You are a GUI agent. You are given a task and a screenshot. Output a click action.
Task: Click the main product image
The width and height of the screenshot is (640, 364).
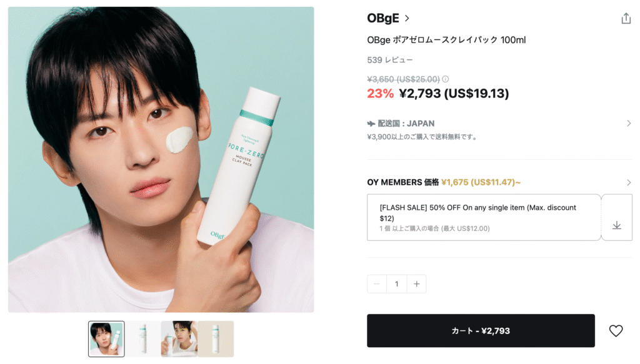click(x=161, y=159)
